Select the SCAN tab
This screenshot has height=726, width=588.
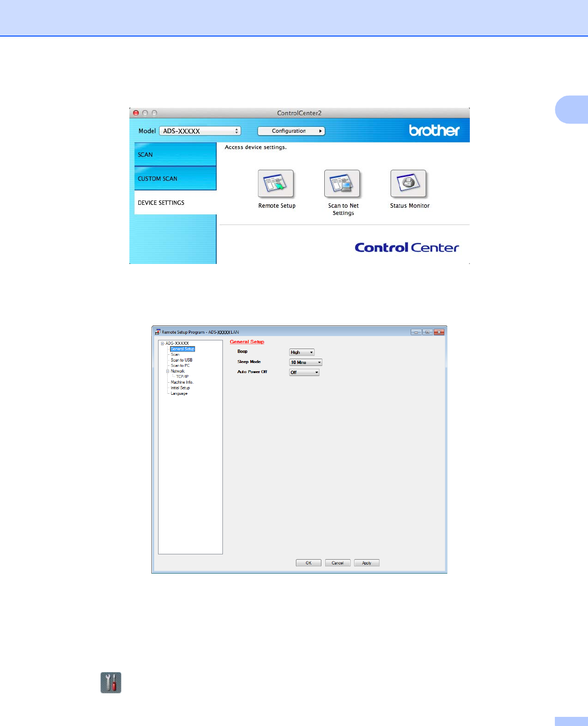point(175,155)
